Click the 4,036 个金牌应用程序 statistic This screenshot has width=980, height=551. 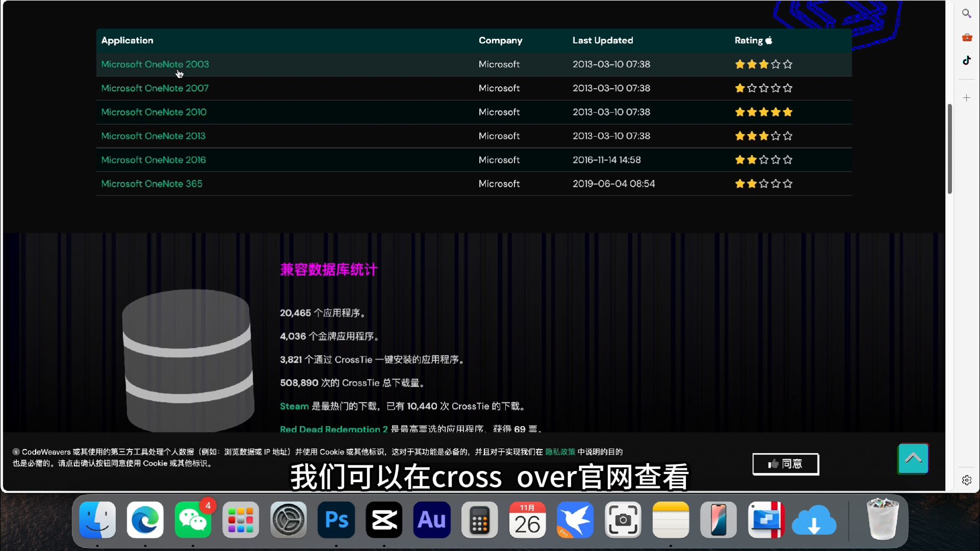coord(330,337)
